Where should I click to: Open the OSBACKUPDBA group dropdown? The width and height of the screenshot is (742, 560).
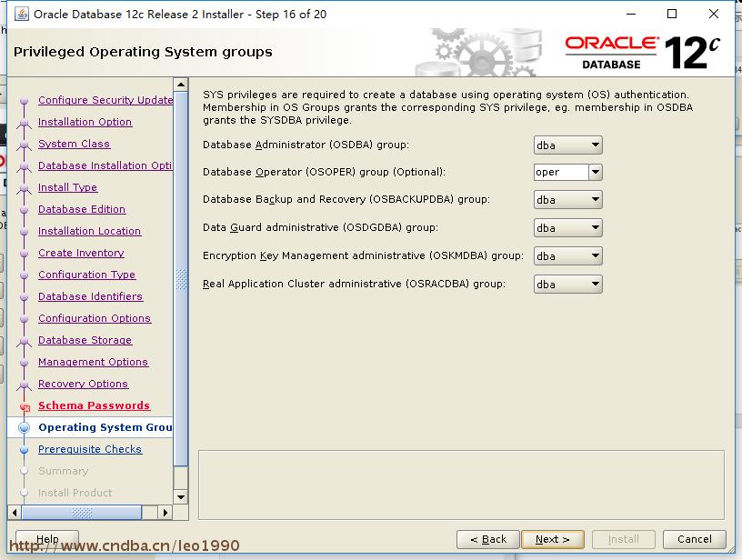567,200
